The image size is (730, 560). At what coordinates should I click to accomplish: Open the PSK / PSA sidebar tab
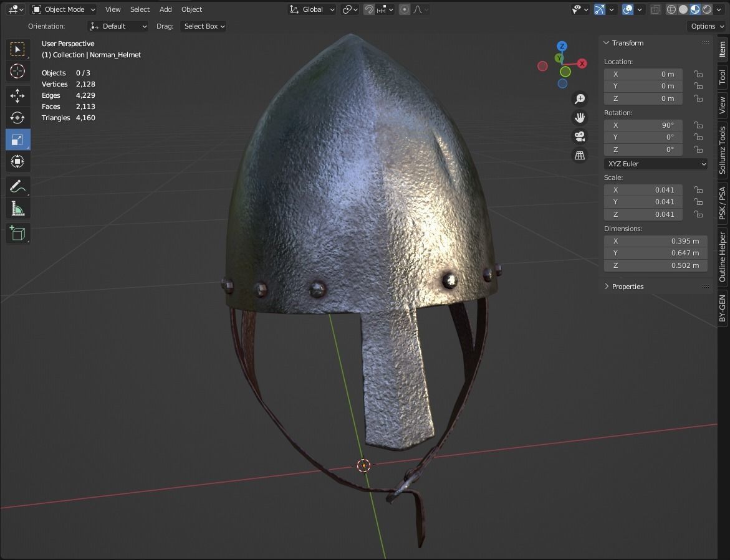pos(722,202)
